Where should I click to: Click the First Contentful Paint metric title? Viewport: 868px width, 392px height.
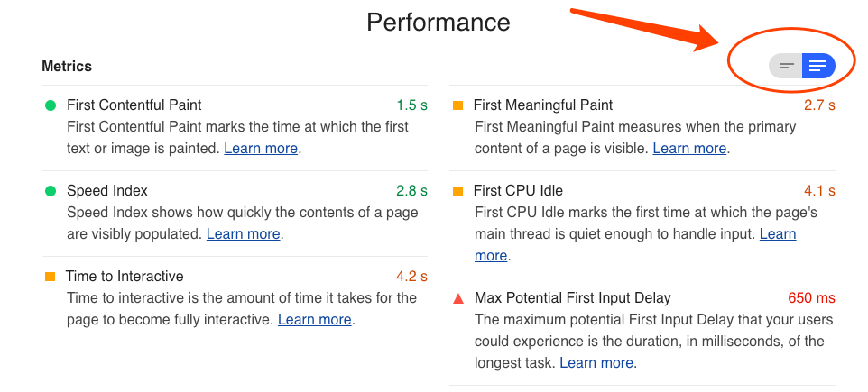[x=134, y=105]
